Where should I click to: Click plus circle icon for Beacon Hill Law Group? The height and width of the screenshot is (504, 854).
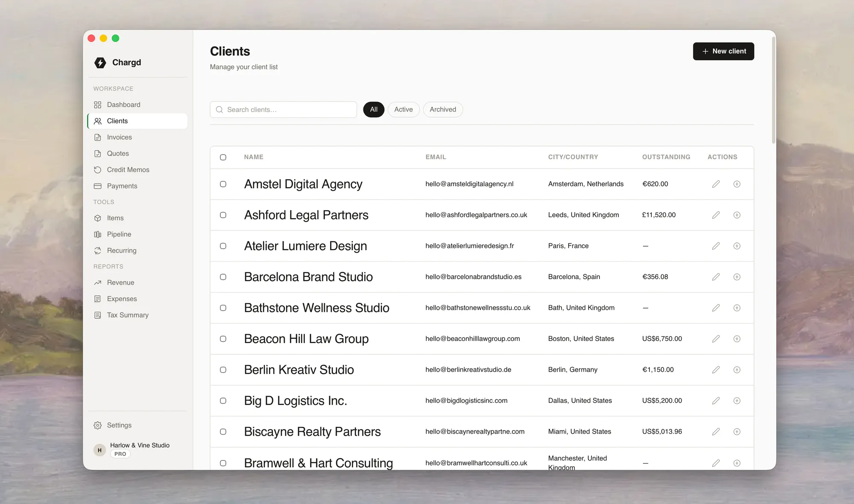point(737,339)
